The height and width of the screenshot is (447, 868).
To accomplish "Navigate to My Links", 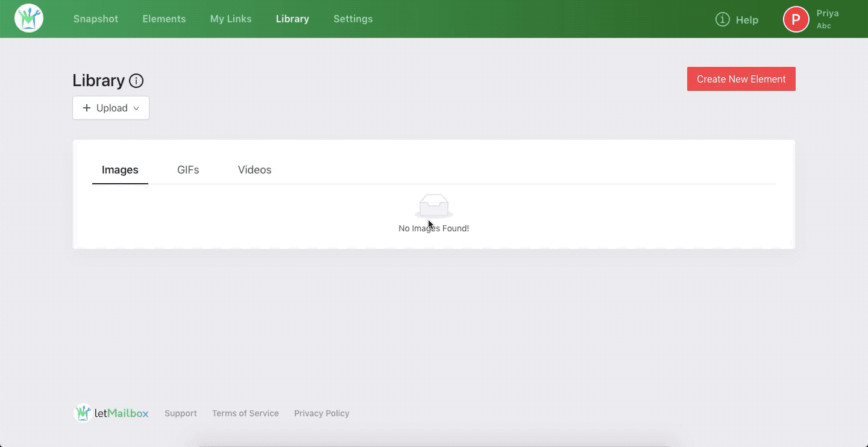I will pyautogui.click(x=231, y=19).
